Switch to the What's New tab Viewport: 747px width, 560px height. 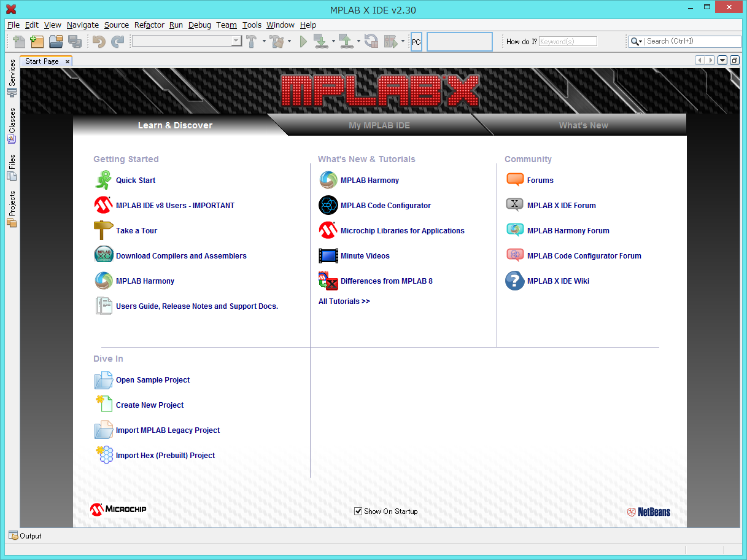point(583,125)
